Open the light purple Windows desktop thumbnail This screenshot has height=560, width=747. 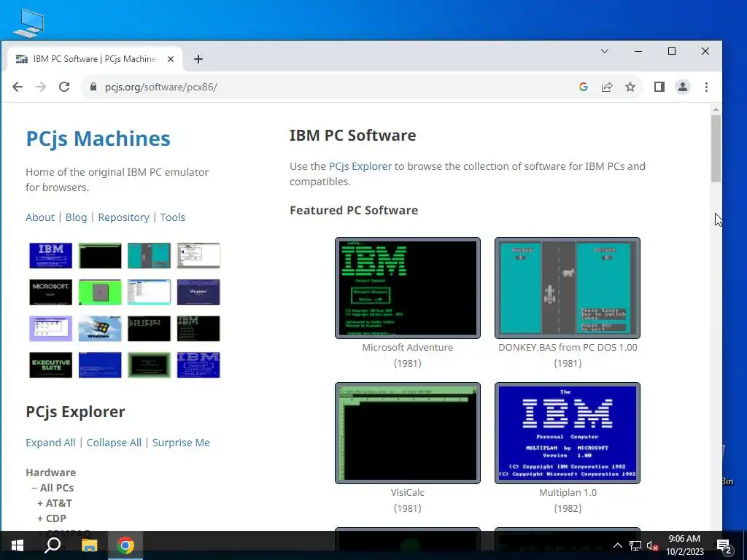pos(50,329)
